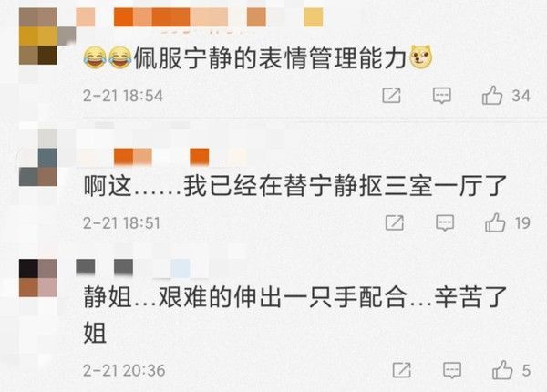547x392 pixels.
Task: Share the comment posted at 18:54
Action: [391, 95]
